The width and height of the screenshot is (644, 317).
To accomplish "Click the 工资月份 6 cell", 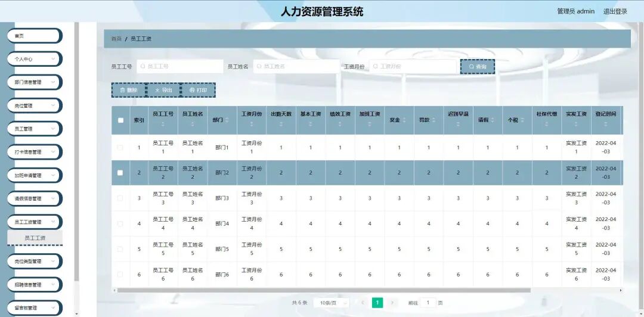I will point(252,274).
